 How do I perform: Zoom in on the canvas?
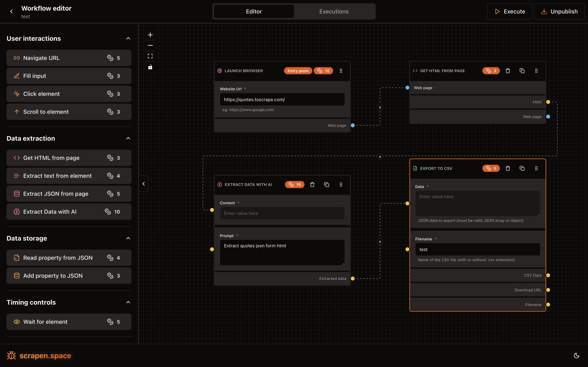pos(150,35)
